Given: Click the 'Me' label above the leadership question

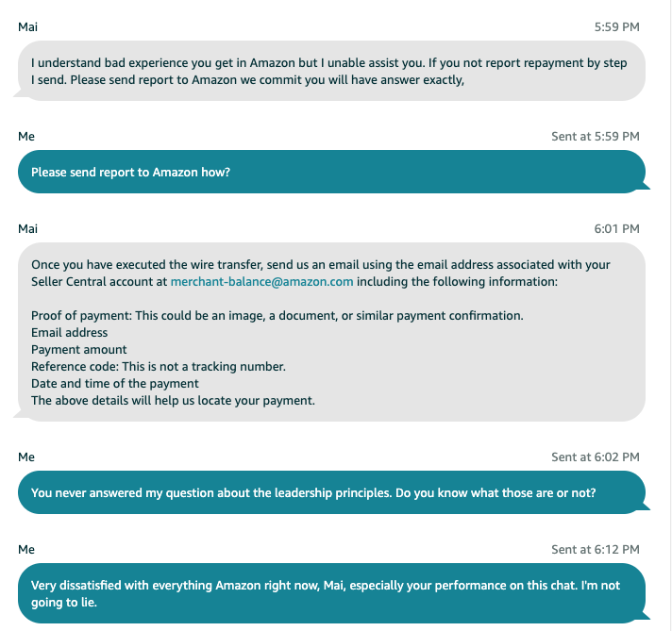Looking at the screenshot, I should 26,457.
